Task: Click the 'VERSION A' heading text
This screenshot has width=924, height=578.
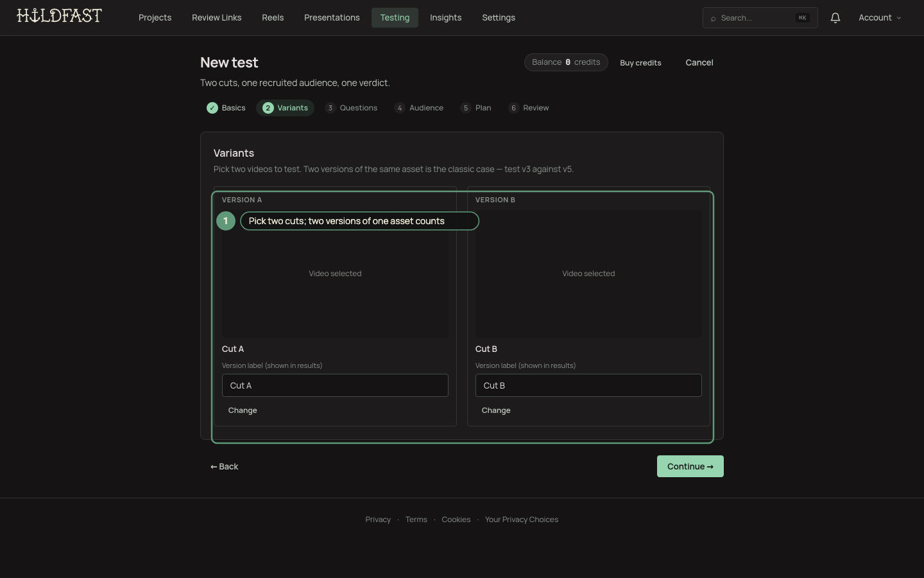Action: [x=242, y=200]
